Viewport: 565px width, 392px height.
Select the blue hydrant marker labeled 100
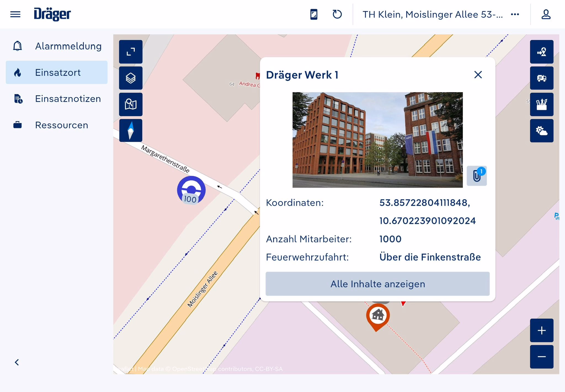pyautogui.click(x=191, y=190)
